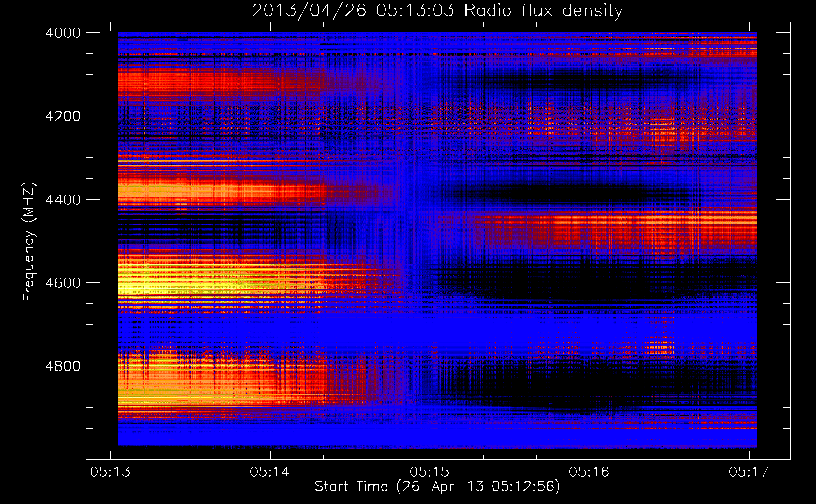Select the 4000 frequency tick label

[x=63, y=33]
